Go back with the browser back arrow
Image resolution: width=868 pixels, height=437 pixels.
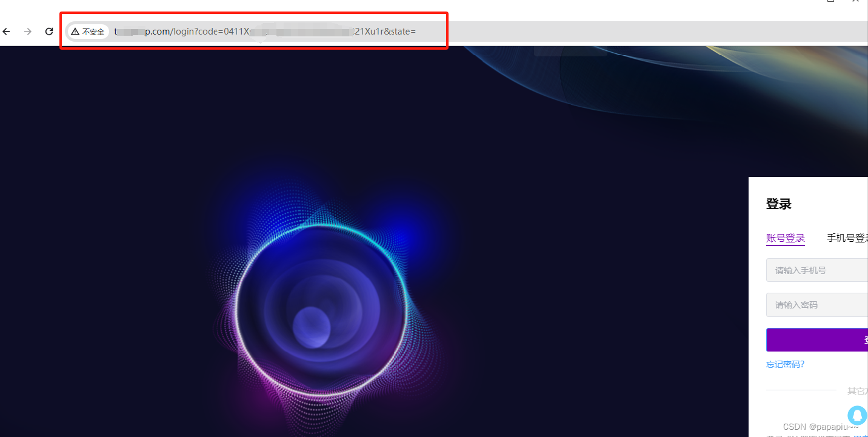tap(7, 32)
